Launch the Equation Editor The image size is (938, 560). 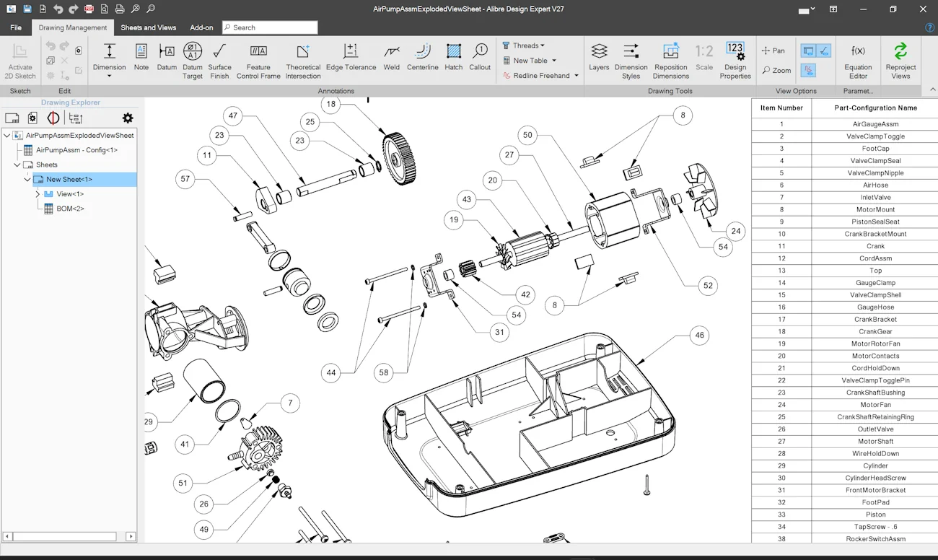click(858, 61)
